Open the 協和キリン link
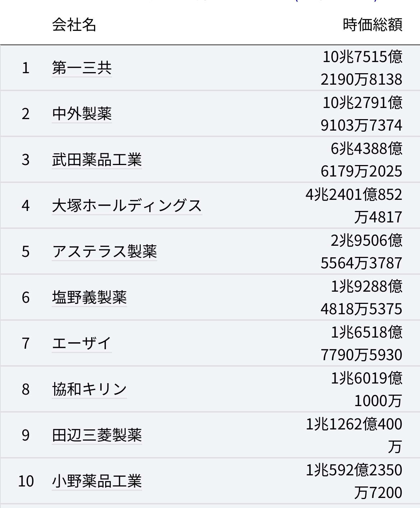 89,389
